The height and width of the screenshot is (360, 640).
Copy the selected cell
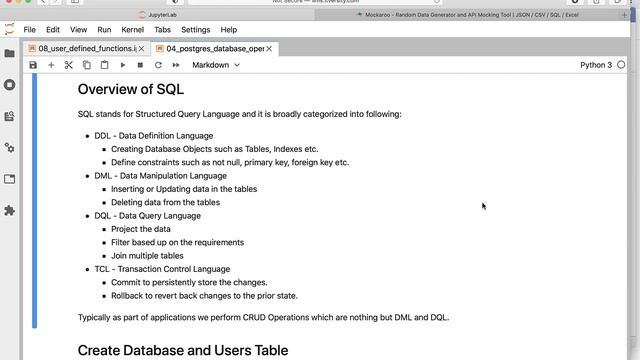click(87, 65)
